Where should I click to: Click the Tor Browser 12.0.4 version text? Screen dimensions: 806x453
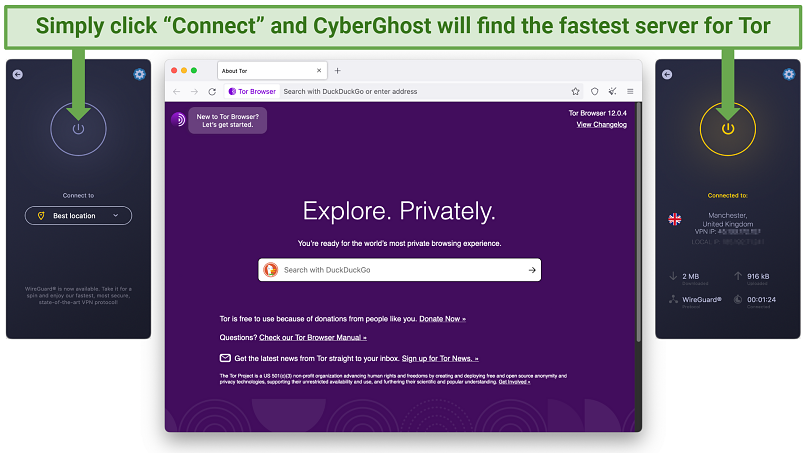[597, 113]
